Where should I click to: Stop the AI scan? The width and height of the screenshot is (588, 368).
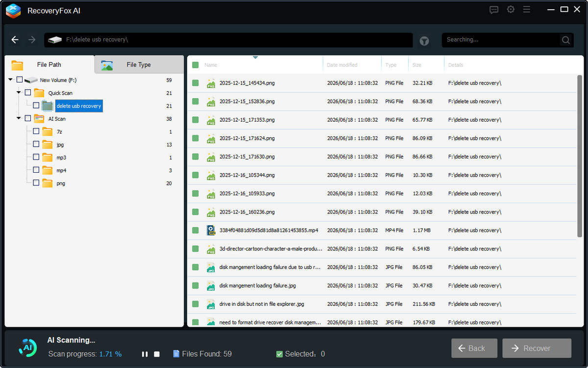[x=157, y=354]
